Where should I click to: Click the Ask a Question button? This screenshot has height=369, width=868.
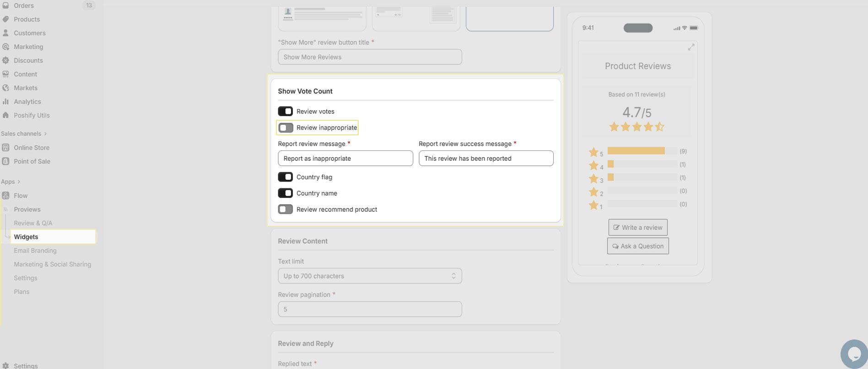point(637,246)
